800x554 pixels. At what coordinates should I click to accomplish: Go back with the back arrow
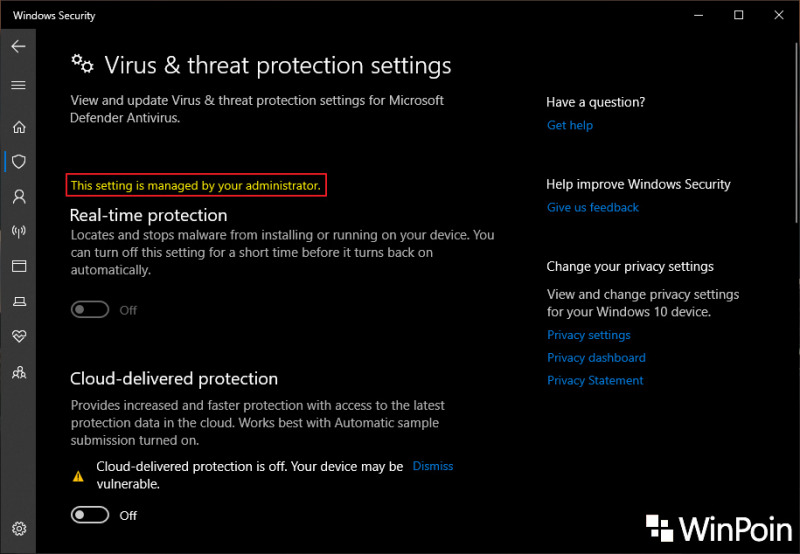point(18,46)
